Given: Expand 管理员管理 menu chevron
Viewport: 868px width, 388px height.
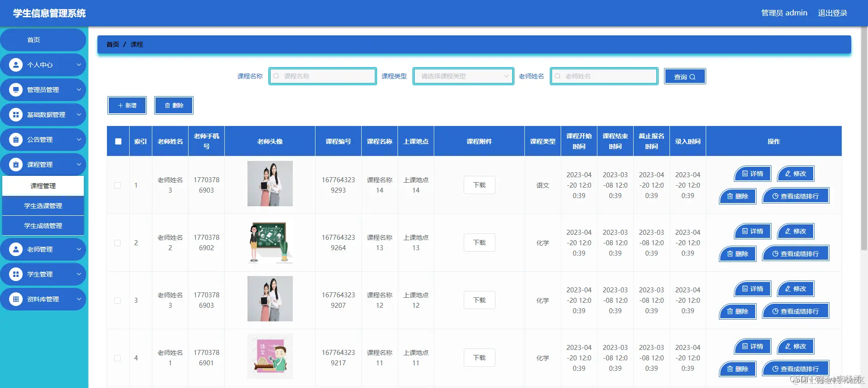Looking at the screenshot, I should pos(79,90).
